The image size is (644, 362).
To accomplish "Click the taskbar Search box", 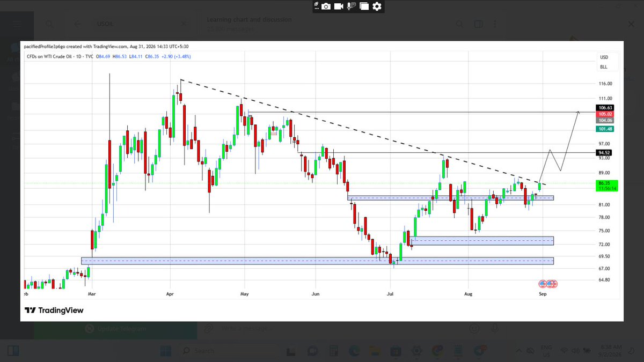I will pos(230,352).
